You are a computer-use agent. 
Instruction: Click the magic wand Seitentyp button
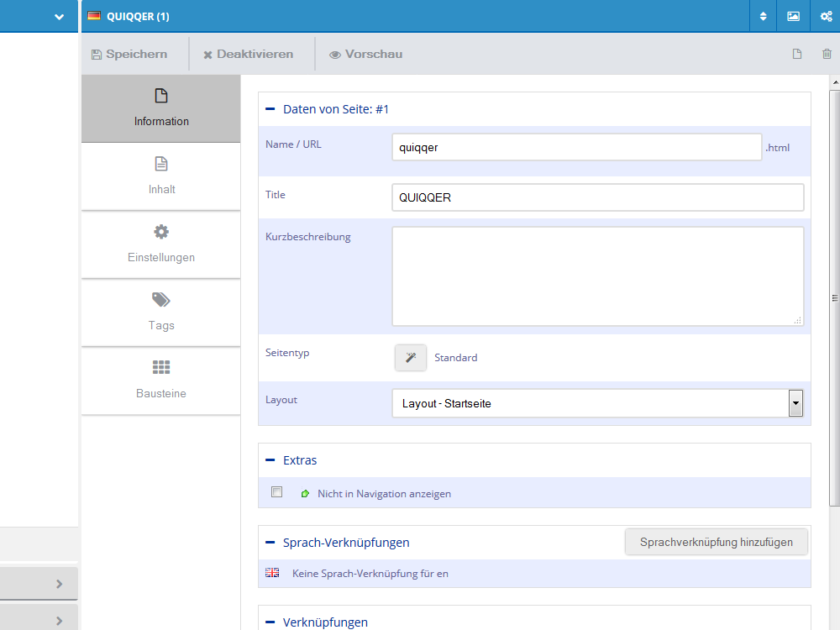pos(411,357)
